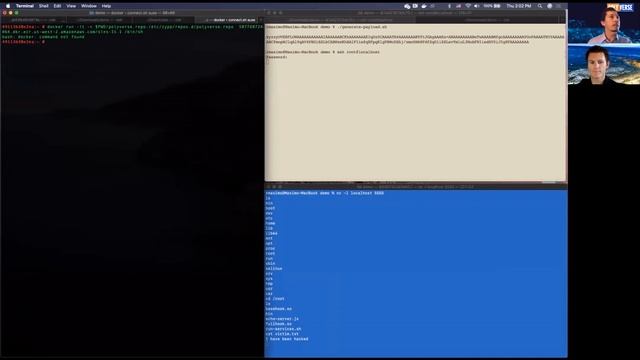Select the second tab in dark terminal window

coord(99,20)
